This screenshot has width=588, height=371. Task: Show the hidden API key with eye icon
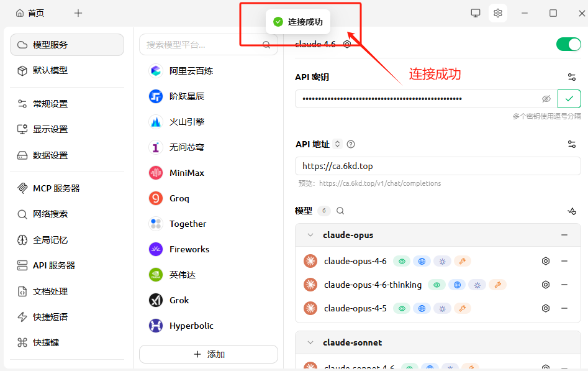[546, 99]
